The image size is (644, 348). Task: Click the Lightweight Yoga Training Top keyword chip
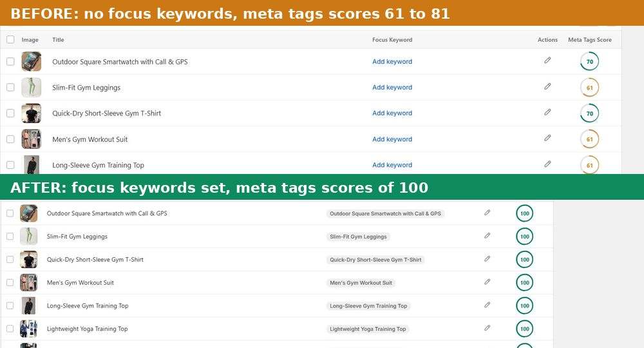(x=368, y=329)
